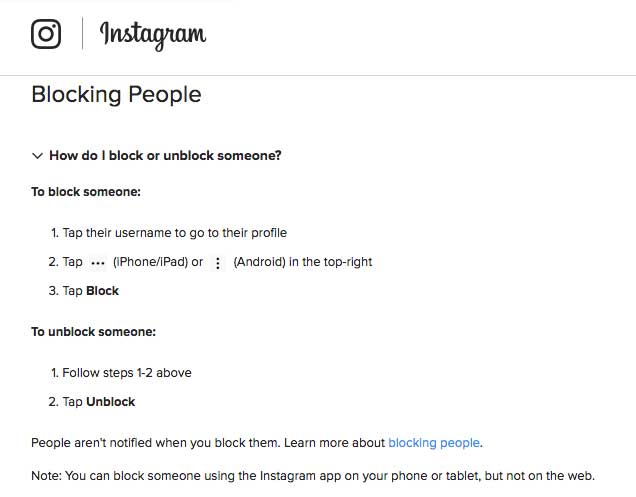Click the Instagram camera logo icon
Image resolution: width=636 pixels, height=497 pixels.
(x=46, y=34)
